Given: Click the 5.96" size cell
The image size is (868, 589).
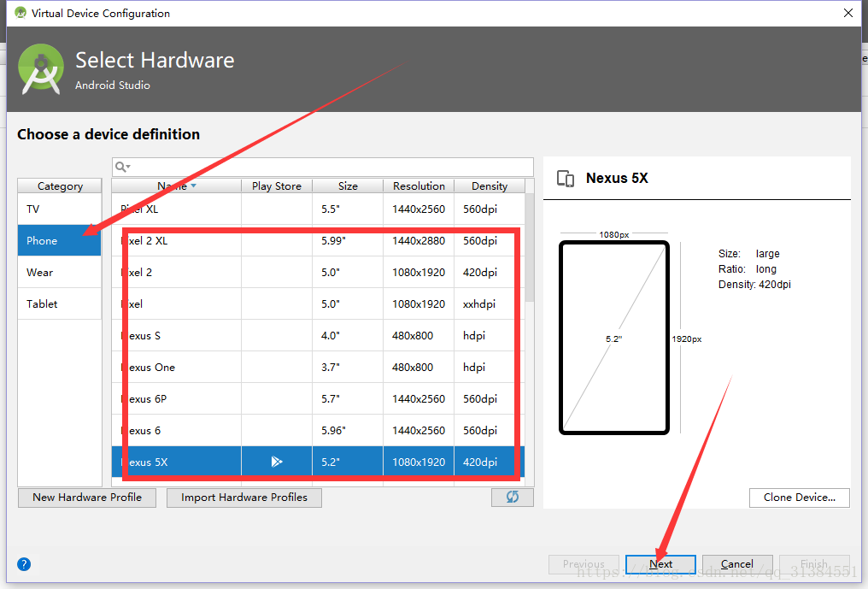Looking at the screenshot, I should coord(348,430).
